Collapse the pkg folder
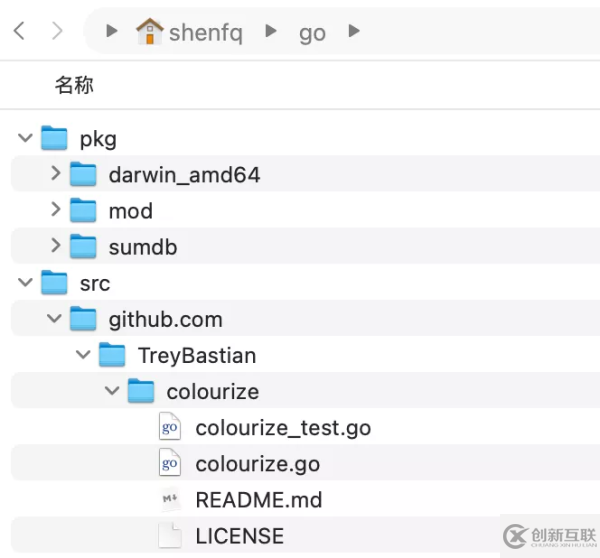Viewport: 600px width, 558px height. coord(25,137)
